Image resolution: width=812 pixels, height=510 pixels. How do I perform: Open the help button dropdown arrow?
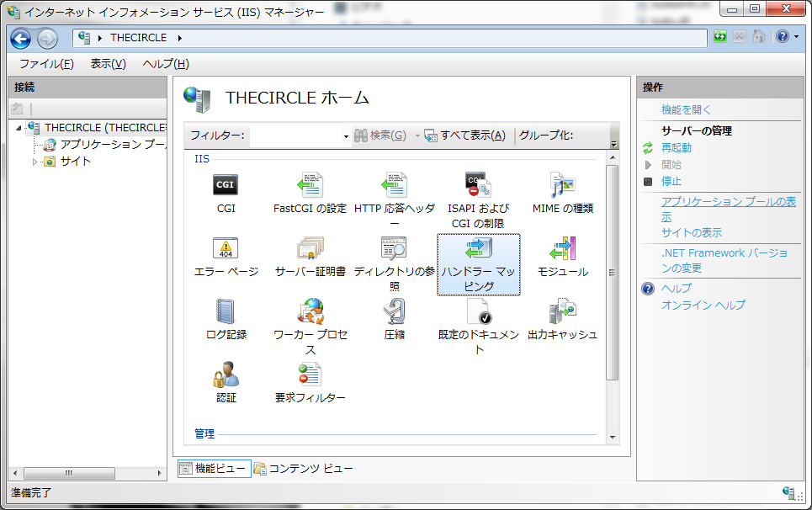click(x=797, y=37)
